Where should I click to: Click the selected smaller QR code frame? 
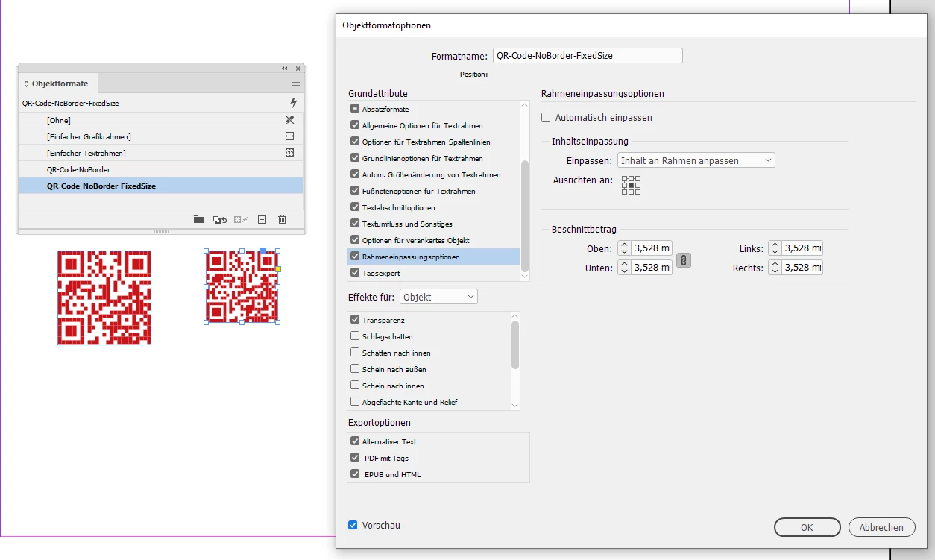242,287
